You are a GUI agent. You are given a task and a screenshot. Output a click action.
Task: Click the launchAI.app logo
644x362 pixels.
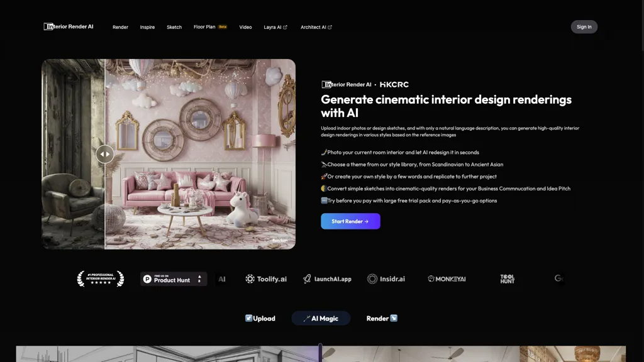pos(327,279)
